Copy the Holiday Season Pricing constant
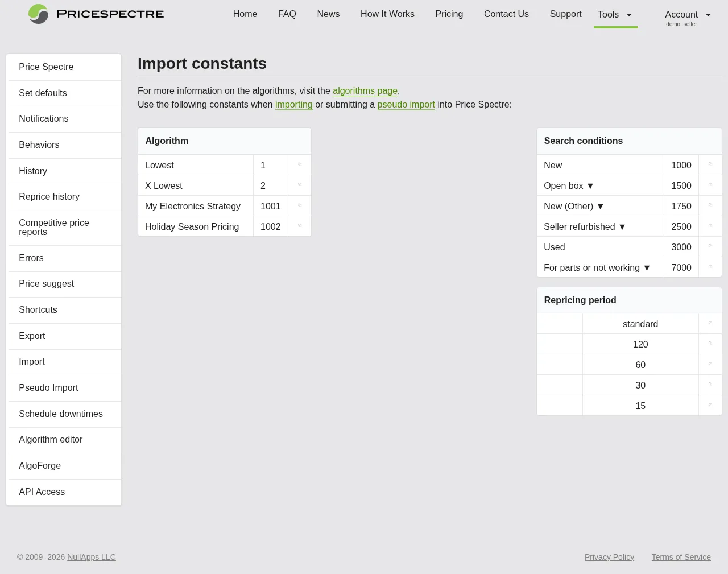This screenshot has width=728, height=574. point(299,226)
